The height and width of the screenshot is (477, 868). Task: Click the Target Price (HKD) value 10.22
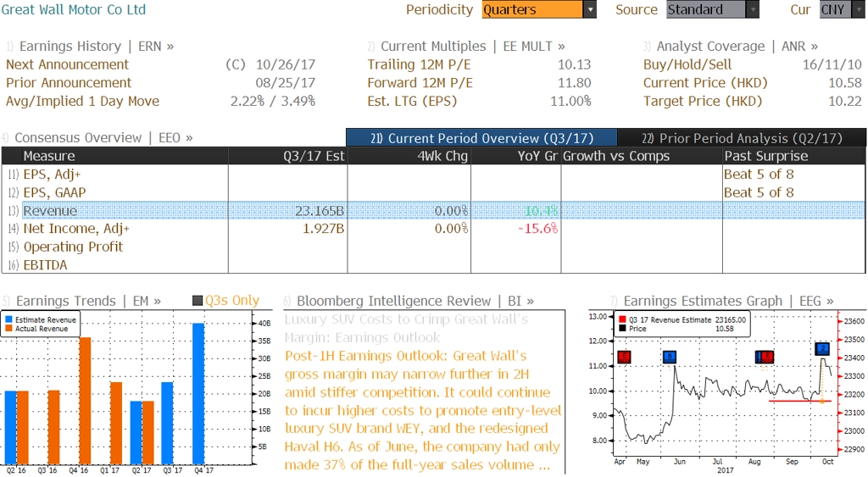(845, 102)
